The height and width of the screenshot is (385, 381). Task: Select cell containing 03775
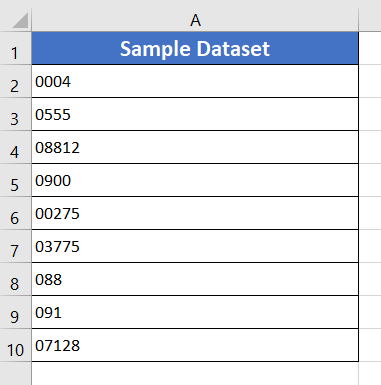(x=195, y=246)
